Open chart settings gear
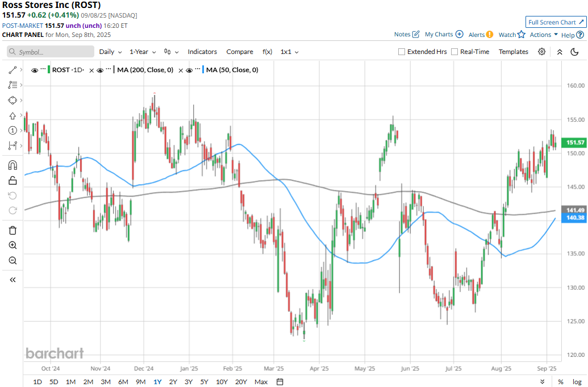This screenshot has width=588, height=387. [x=541, y=52]
